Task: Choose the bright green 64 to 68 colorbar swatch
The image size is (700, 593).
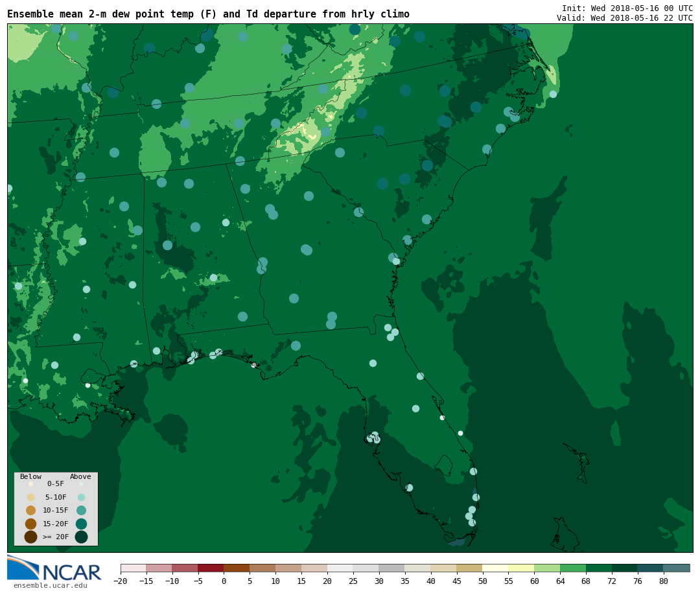Action: (573, 568)
